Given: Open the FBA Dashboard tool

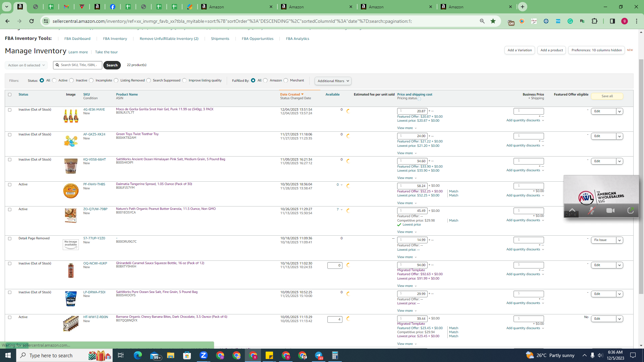Looking at the screenshot, I should [77, 39].
